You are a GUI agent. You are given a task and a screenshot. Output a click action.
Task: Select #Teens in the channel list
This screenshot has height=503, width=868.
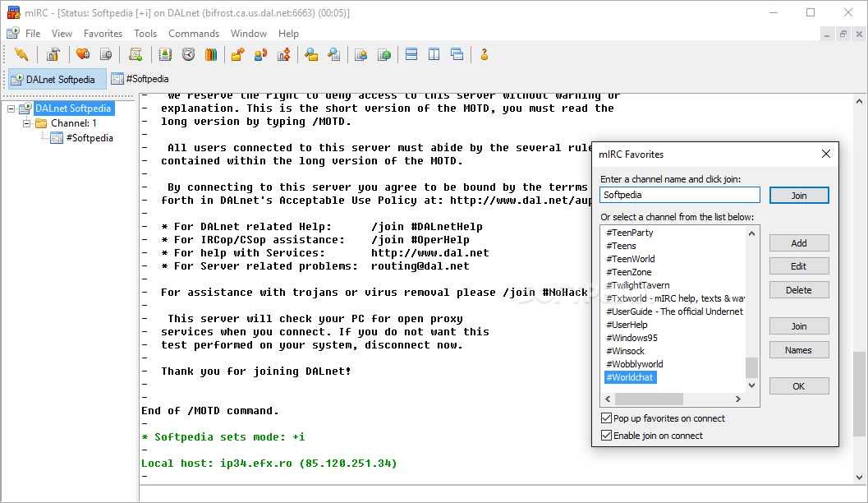621,246
